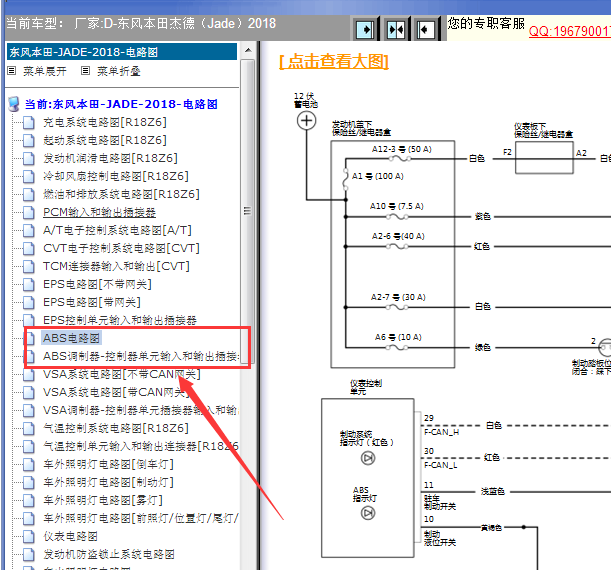The width and height of the screenshot is (611, 570).
Task: Click the right-arrow panel layout button
Action: pyautogui.click(x=365, y=29)
